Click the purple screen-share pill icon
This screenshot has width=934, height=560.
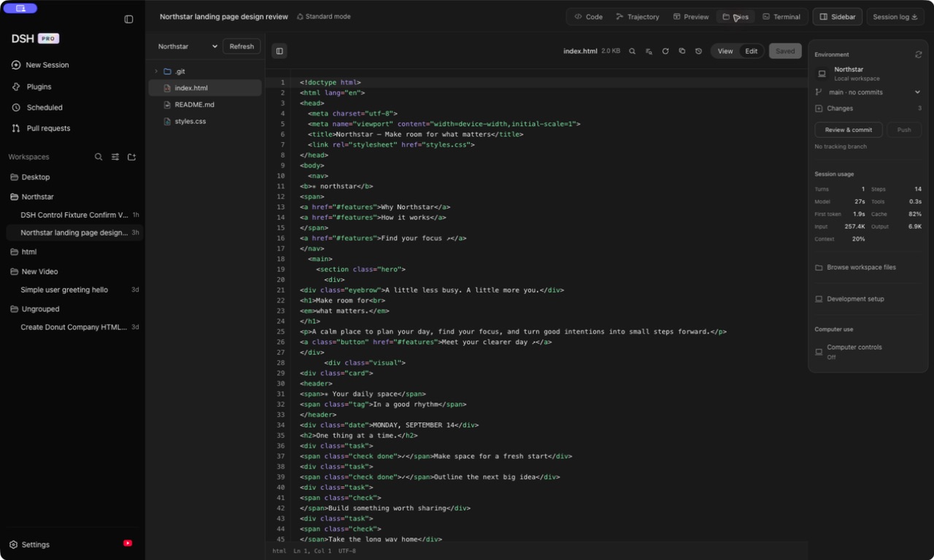(20, 8)
